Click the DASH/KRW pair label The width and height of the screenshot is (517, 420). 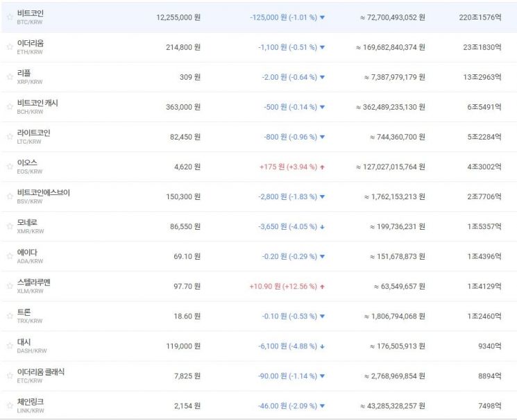tap(32, 351)
